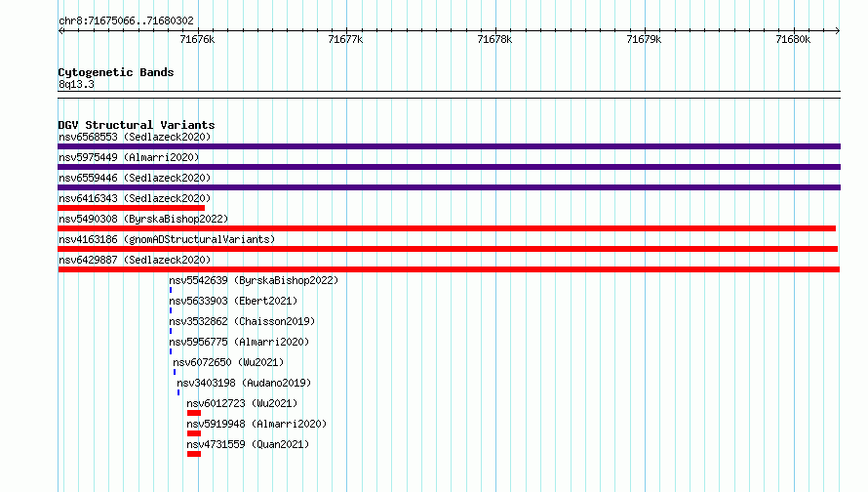
Task: Click the 8q13.3 cytogenetic band line
Action: point(449,95)
